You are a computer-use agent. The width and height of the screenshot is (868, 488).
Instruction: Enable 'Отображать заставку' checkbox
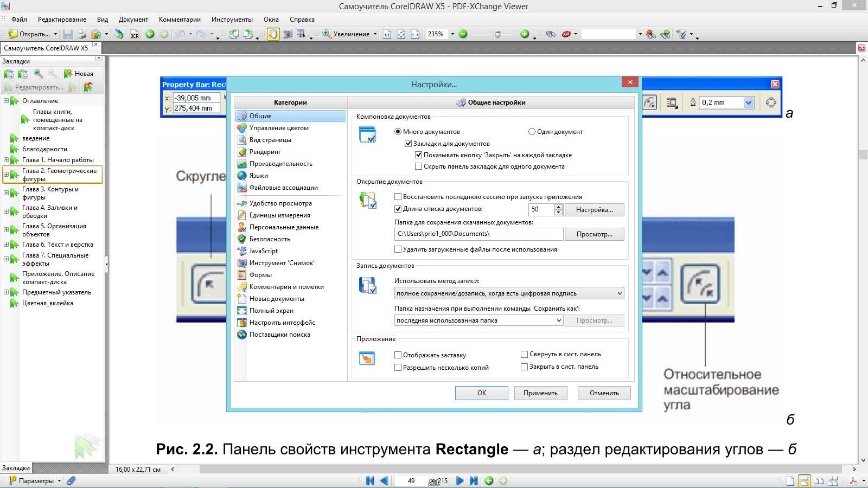coord(398,355)
